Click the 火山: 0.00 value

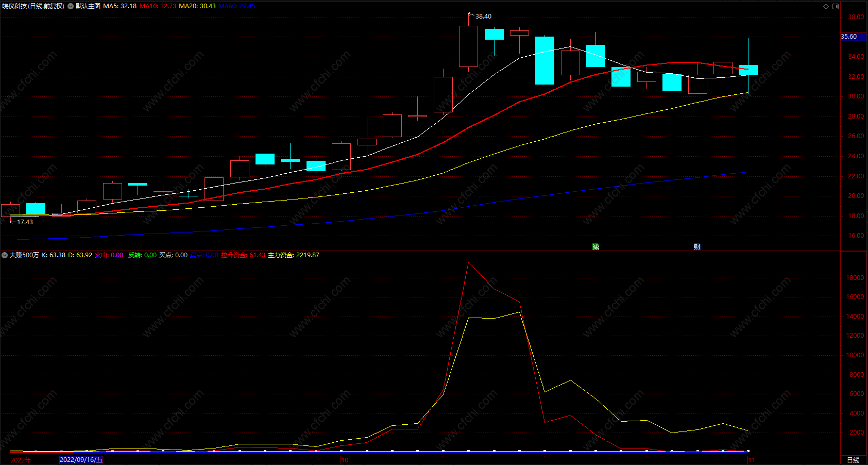click(x=109, y=255)
